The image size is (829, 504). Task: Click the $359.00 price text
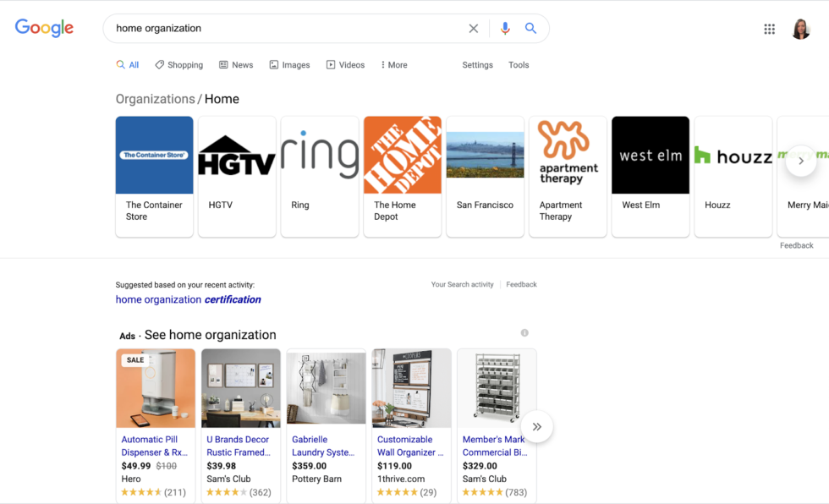[310, 466]
